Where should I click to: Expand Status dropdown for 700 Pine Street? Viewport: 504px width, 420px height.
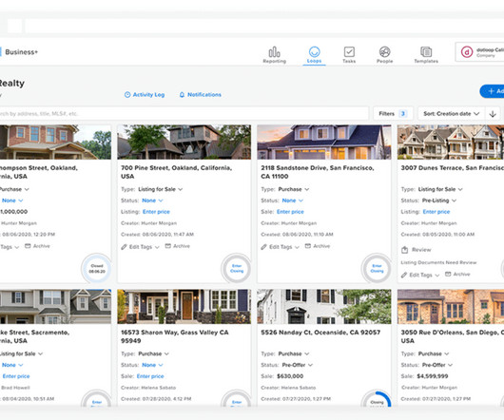152,200
